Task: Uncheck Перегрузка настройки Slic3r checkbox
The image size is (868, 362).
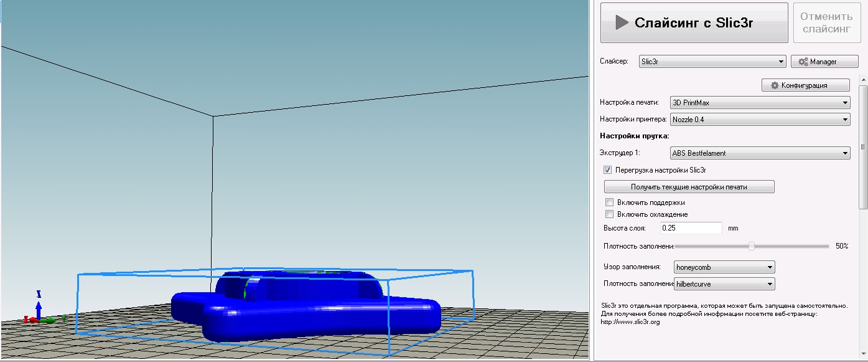Action: point(608,169)
